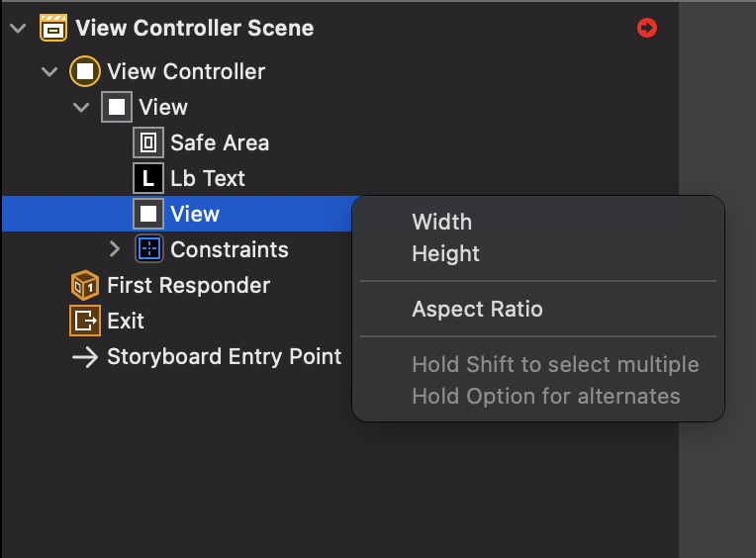Image resolution: width=756 pixels, height=558 pixels.
Task: Select the Safe Area outline row
Action: click(x=219, y=142)
